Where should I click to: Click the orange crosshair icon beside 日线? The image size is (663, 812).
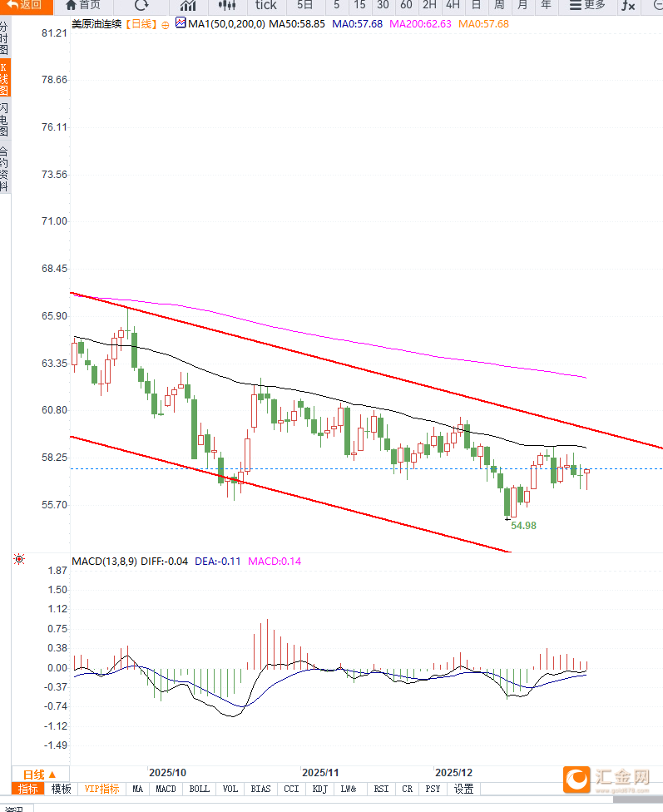click(x=166, y=25)
